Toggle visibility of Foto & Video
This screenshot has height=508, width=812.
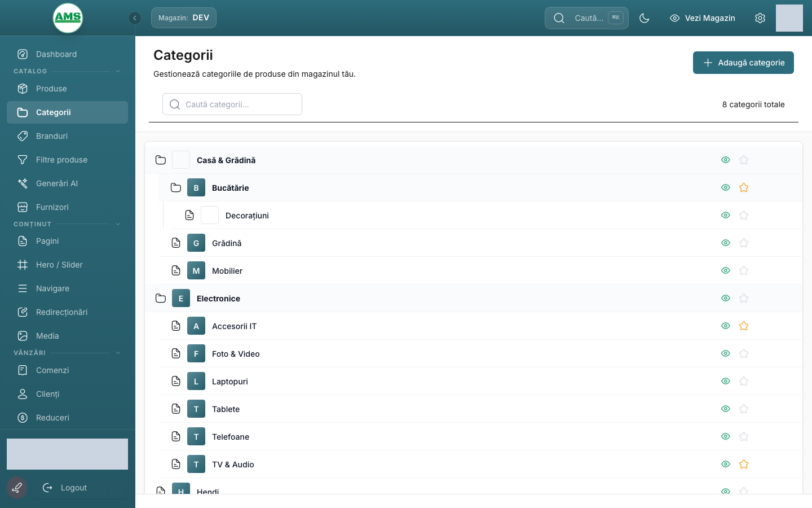click(726, 354)
